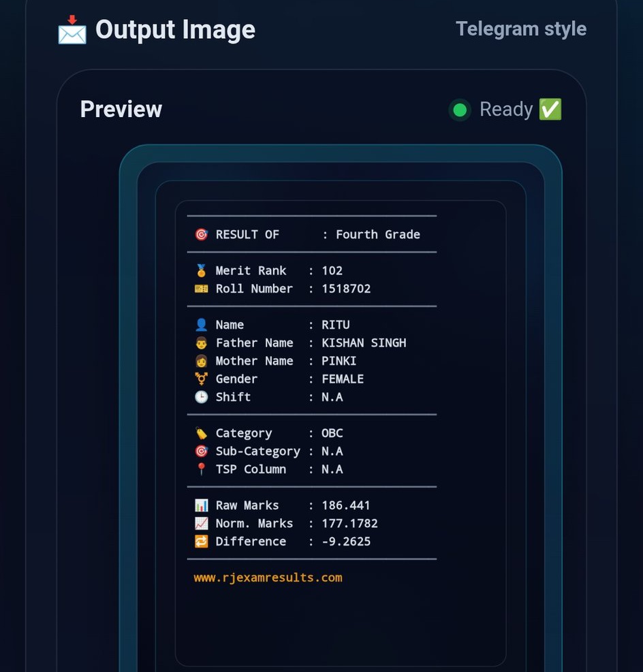Click the Telegram style label
Image resolution: width=643 pixels, height=672 pixels.
pyautogui.click(x=521, y=29)
